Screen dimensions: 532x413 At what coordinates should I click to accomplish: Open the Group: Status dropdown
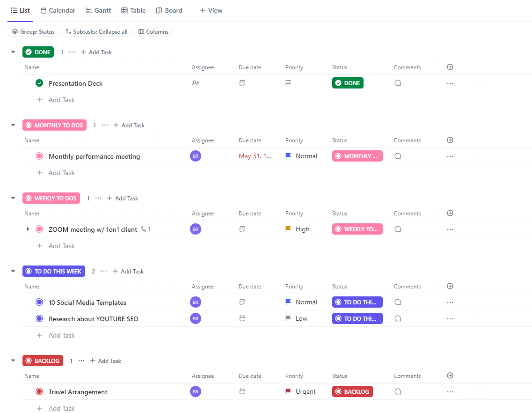33,31
